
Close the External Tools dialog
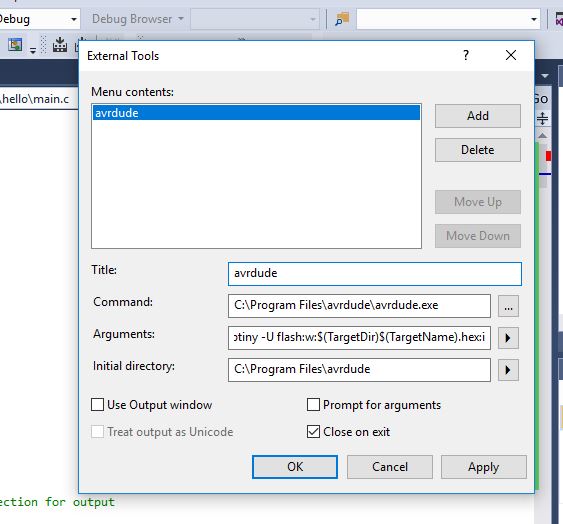pos(511,55)
